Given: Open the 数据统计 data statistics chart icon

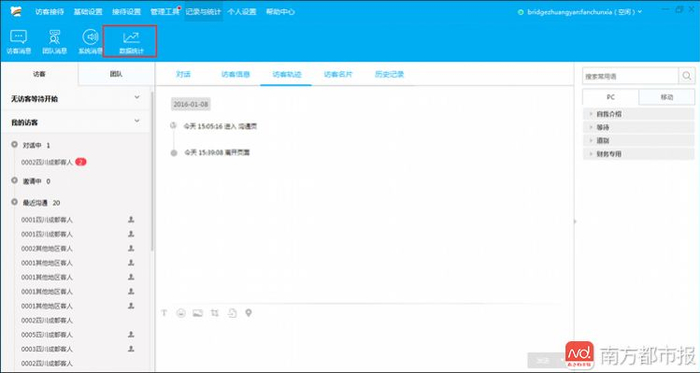Looking at the screenshot, I should click(131, 42).
